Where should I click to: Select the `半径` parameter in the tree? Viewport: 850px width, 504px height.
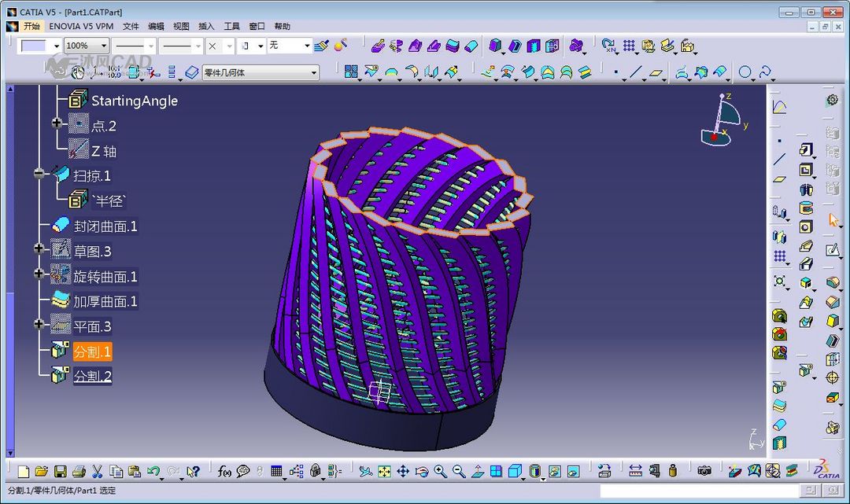(x=109, y=201)
